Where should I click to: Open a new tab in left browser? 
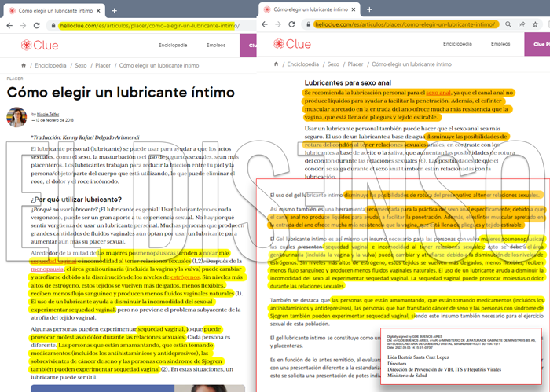tap(115, 11)
